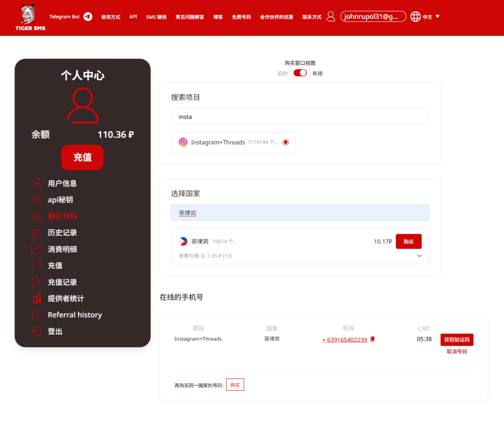Click the 充值记录 document icon
The width and height of the screenshot is (504, 433).
coord(36,282)
